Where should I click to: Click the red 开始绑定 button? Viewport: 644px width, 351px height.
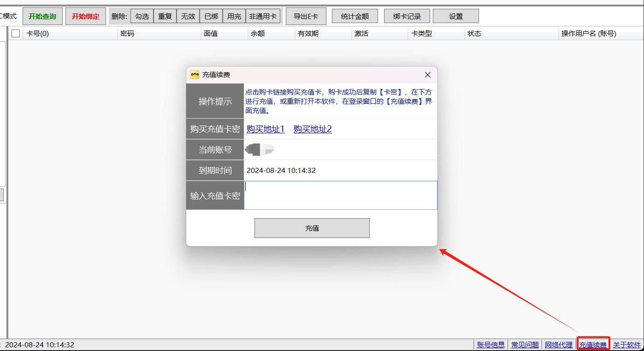point(86,15)
